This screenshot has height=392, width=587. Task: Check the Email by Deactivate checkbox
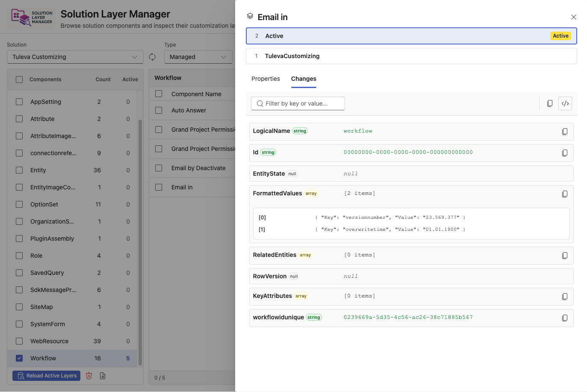click(x=159, y=168)
